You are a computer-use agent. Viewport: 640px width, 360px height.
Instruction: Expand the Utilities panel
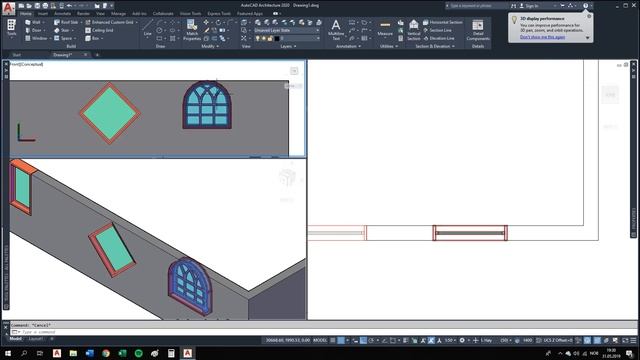389,47
